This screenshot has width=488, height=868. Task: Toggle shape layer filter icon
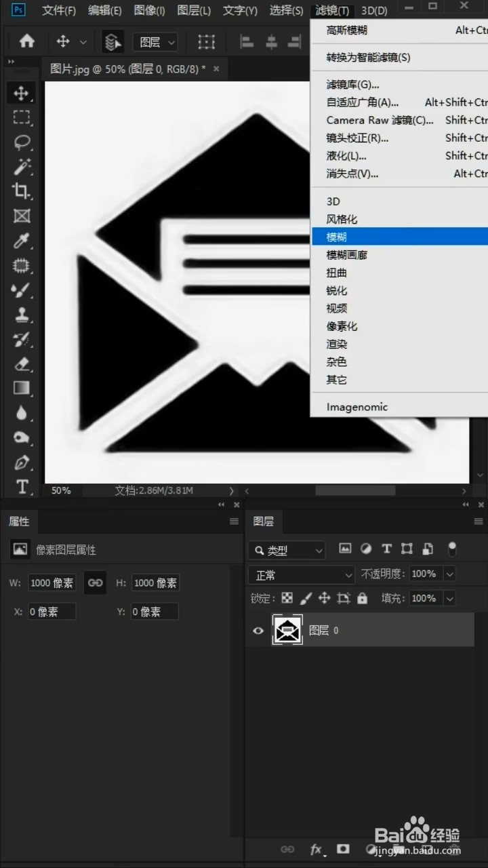coord(407,549)
